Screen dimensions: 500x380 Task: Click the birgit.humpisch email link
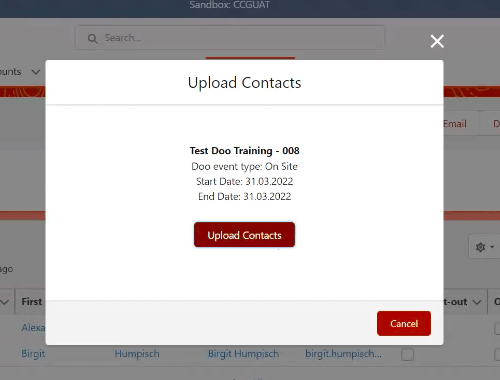[343, 354]
